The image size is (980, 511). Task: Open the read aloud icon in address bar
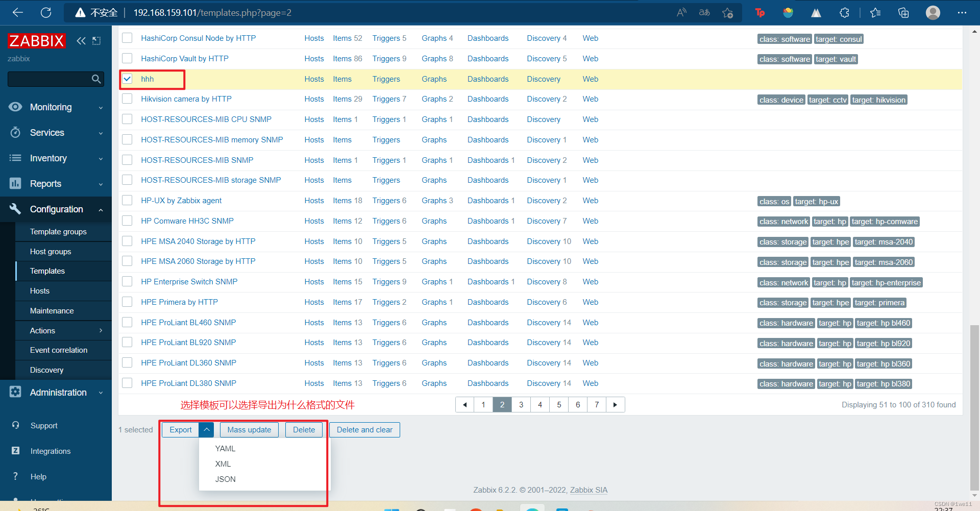(x=682, y=13)
